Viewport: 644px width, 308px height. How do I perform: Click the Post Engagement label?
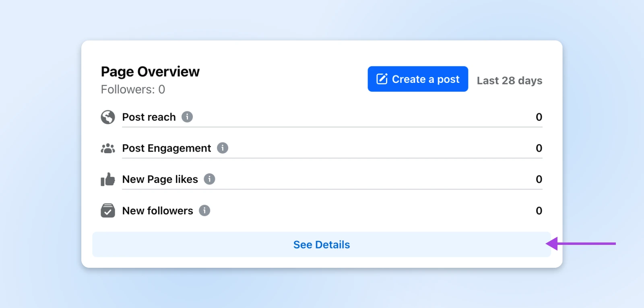click(x=167, y=148)
